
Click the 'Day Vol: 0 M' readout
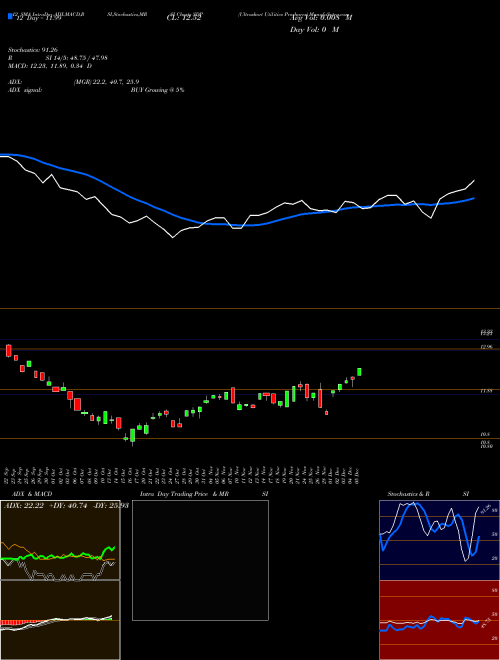coord(314,30)
